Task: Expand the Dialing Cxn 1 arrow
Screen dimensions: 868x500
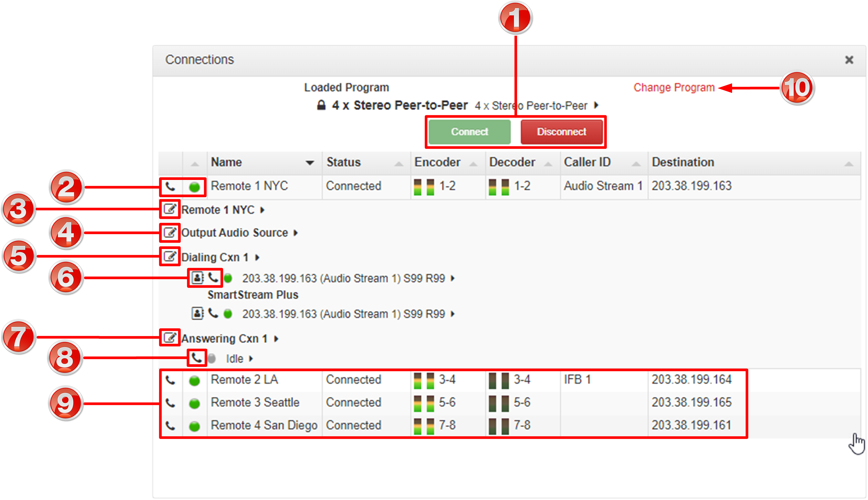Action: (x=257, y=257)
